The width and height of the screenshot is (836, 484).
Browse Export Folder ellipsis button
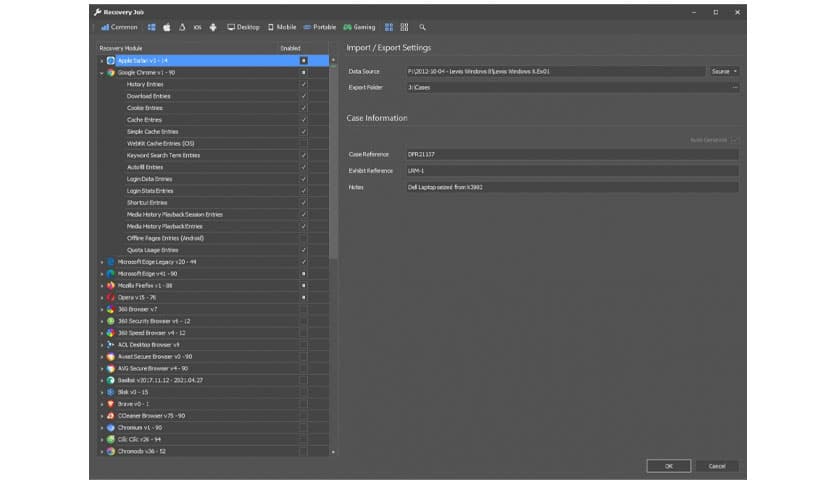(735, 87)
